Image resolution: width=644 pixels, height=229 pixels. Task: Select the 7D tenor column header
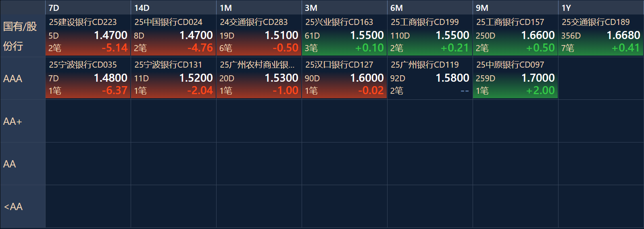point(88,8)
